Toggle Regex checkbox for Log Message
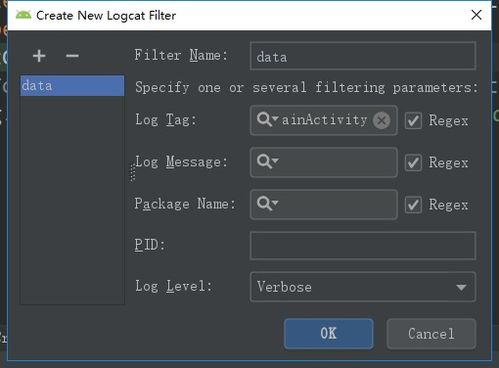Image resolution: width=499 pixels, height=368 pixels. (413, 163)
